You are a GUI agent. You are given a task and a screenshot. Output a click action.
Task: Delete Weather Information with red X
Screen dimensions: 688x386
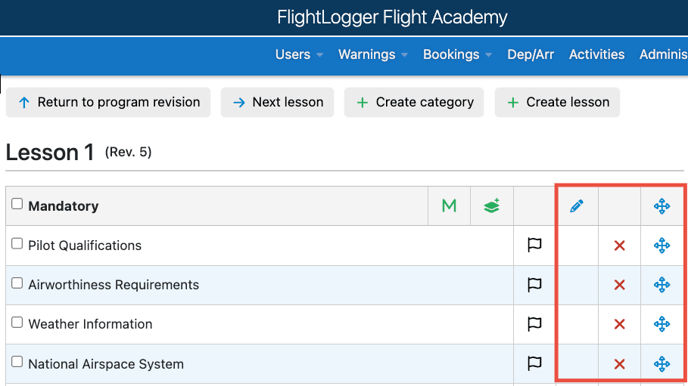tap(620, 324)
